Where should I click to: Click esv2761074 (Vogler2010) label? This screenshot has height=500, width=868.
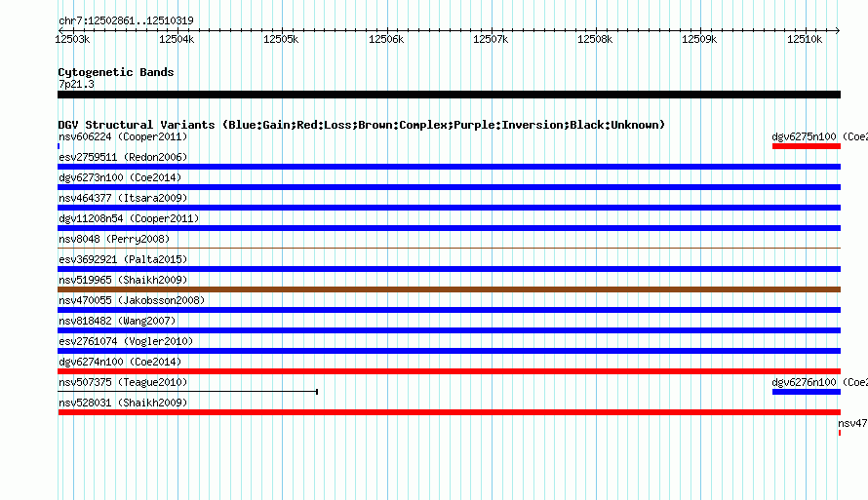[126, 341]
